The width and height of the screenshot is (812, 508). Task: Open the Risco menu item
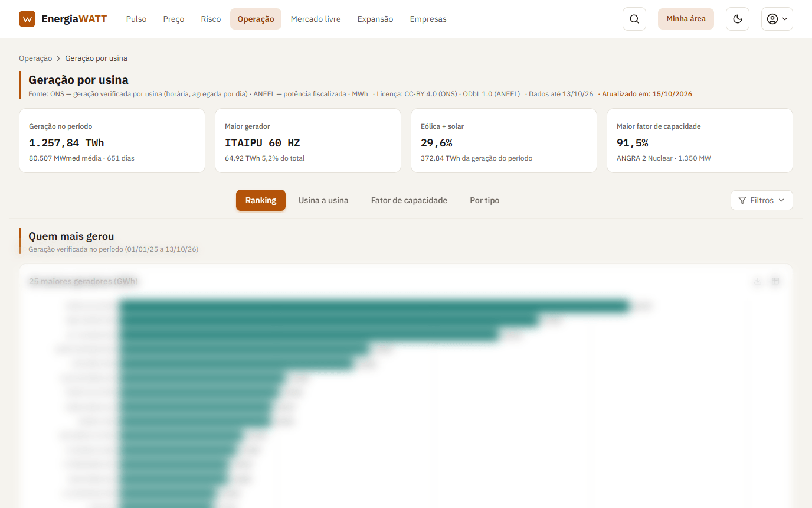(x=211, y=19)
